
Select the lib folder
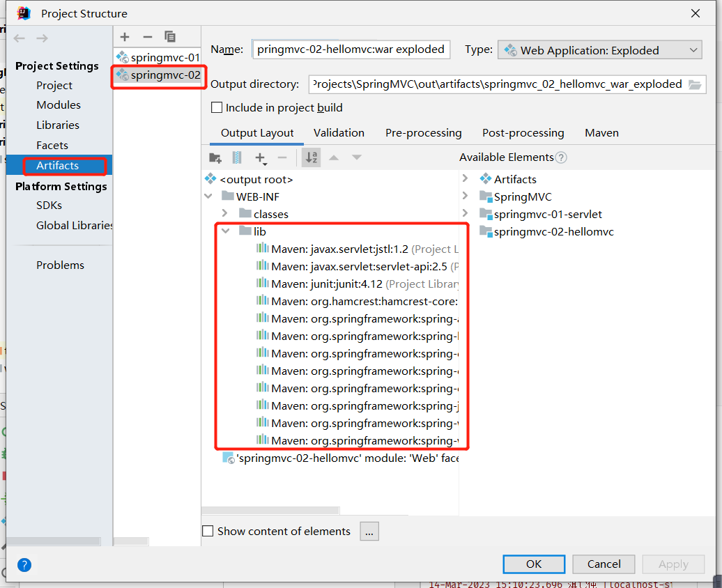[x=252, y=231]
